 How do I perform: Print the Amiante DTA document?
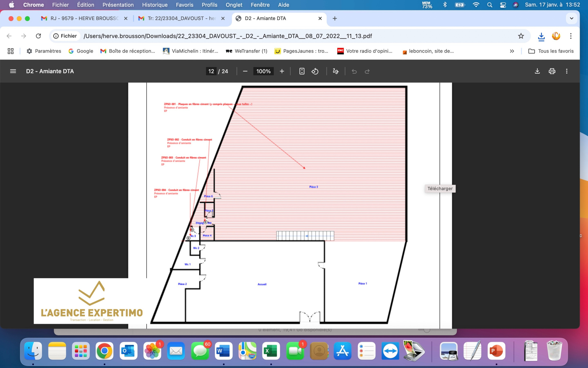(x=552, y=71)
